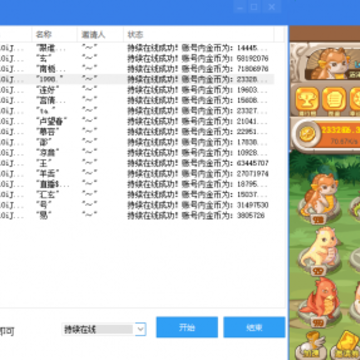The image size is (360, 360).
Task: Click the status showing 金币 63445707
Action: [x=198, y=163]
